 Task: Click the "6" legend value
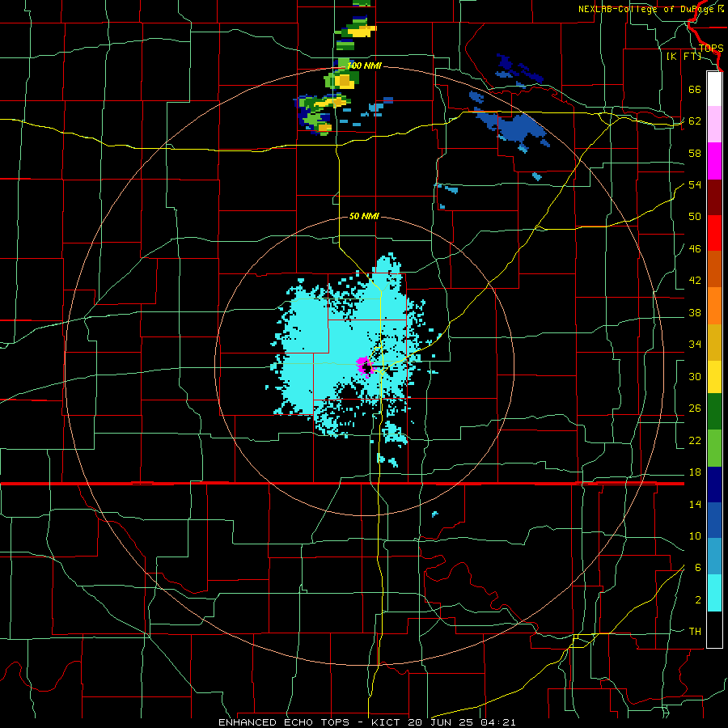point(698,568)
